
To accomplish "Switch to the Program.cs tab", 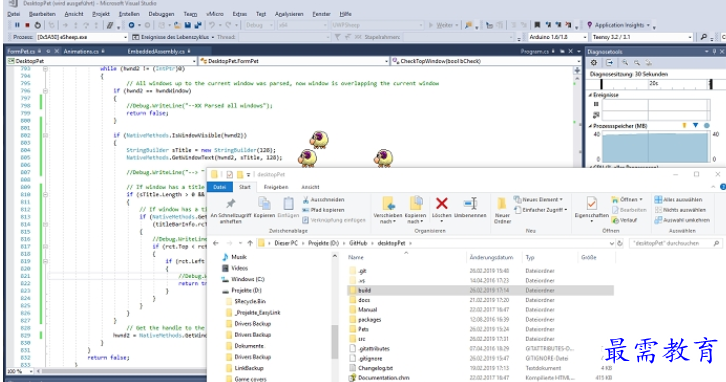I will (x=534, y=51).
